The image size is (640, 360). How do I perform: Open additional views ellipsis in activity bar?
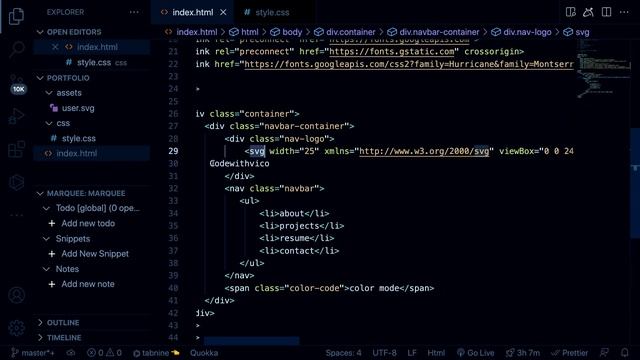(x=16, y=215)
